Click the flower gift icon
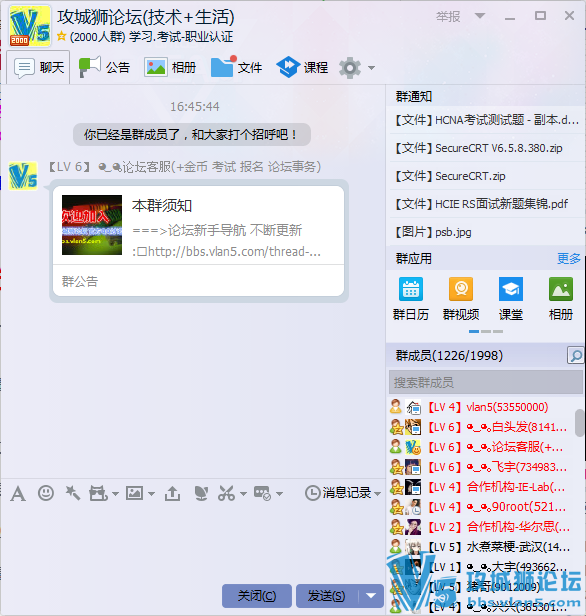 201,493
